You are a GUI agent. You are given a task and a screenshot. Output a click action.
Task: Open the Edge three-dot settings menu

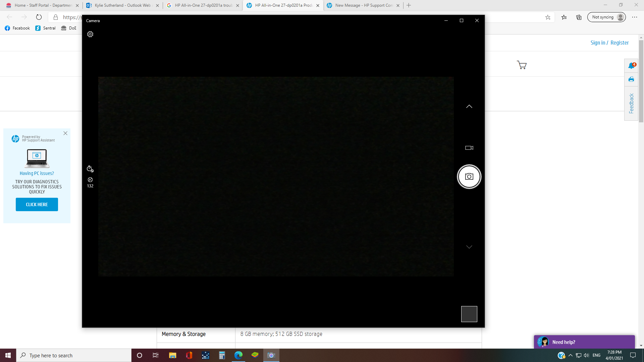(x=634, y=17)
